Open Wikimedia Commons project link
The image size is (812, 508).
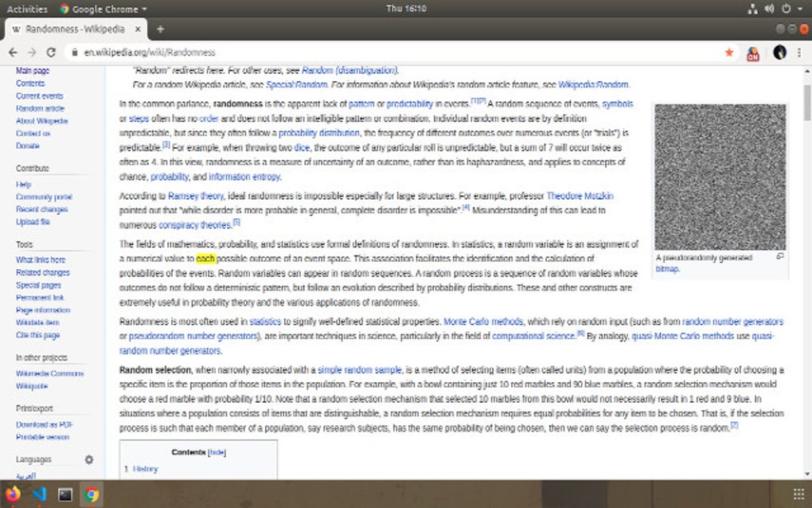click(49, 373)
